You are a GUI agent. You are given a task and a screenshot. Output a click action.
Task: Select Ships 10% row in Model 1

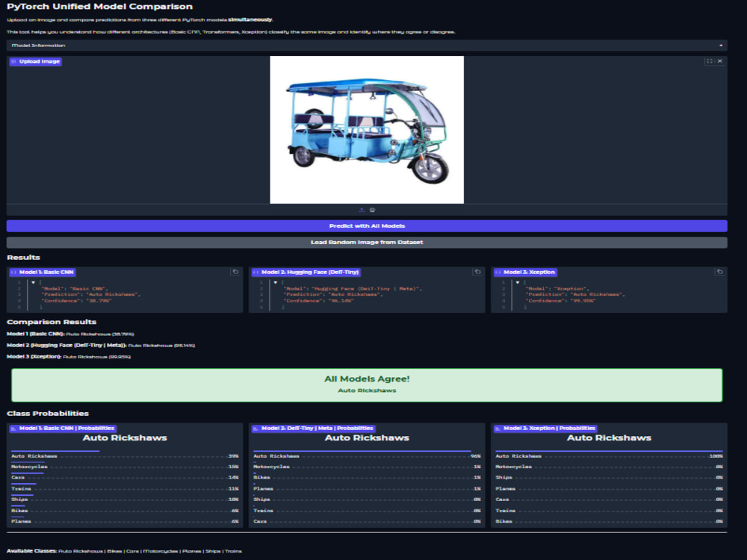coord(125,498)
